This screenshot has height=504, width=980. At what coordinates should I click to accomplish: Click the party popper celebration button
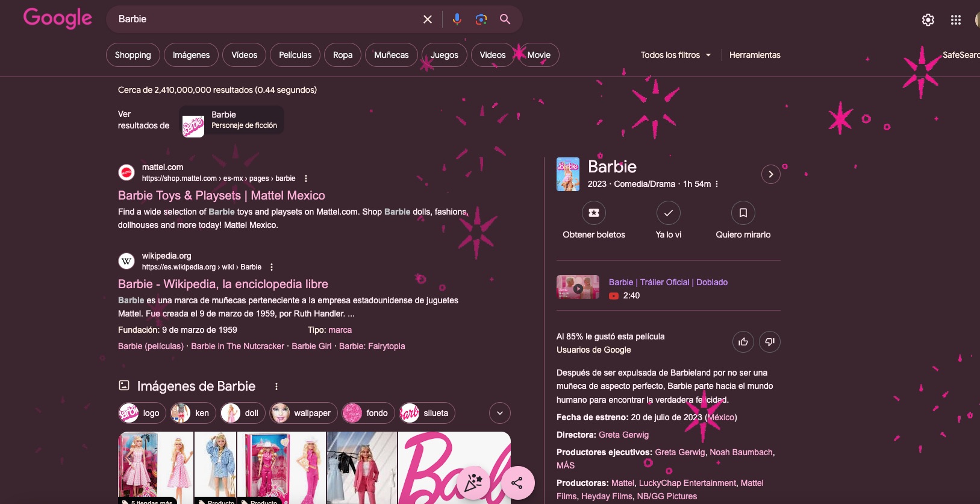click(473, 482)
